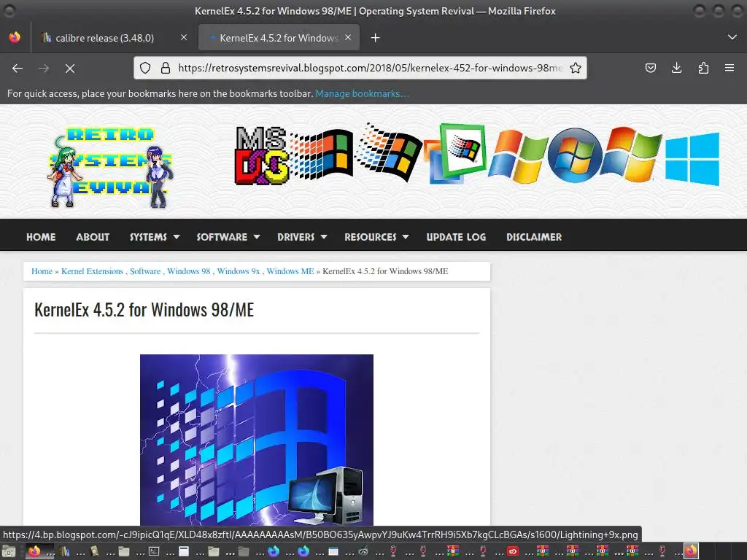Follow the Windows ME breadcrumb link

coord(290,271)
